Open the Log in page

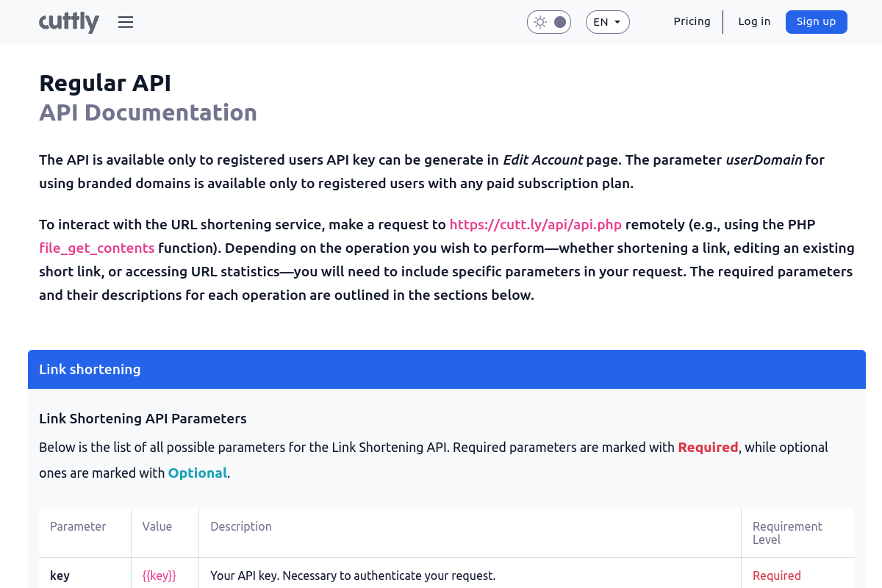[754, 21]
